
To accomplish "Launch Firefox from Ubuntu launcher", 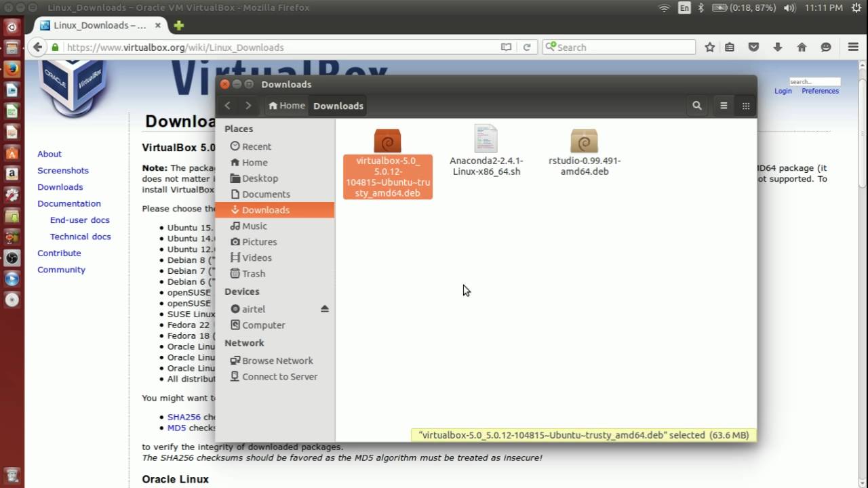I will [12, 69].
